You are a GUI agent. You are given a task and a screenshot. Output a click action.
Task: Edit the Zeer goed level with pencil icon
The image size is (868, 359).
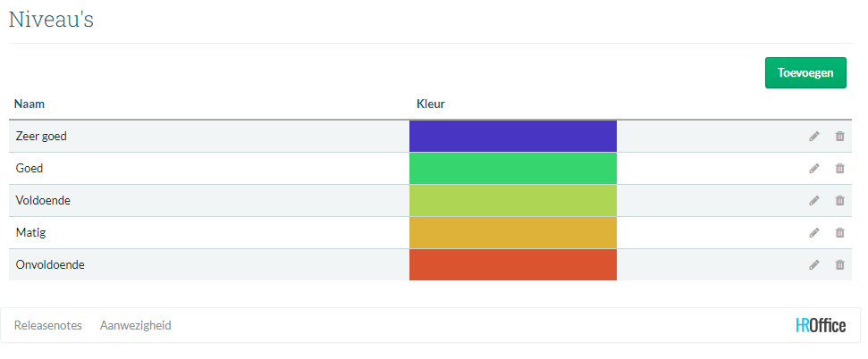click(x=813, y=137)
